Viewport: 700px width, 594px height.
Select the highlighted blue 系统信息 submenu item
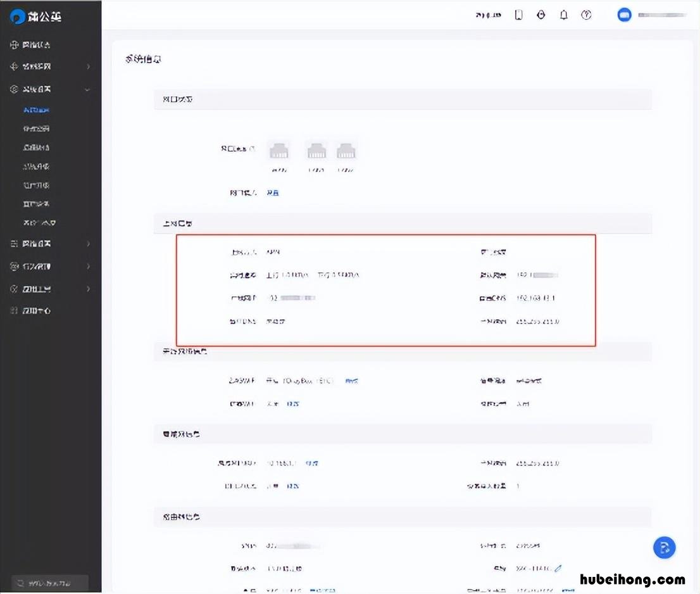coord(36,110)
